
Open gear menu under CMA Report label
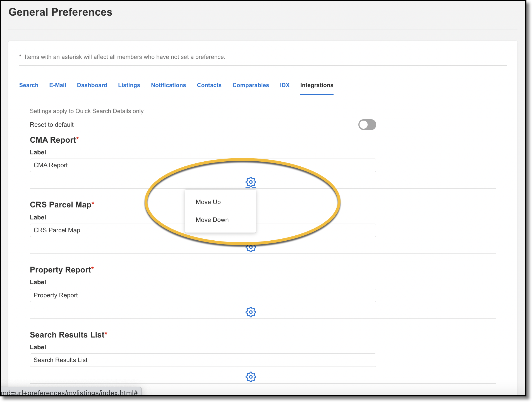[x=251, y=182]
